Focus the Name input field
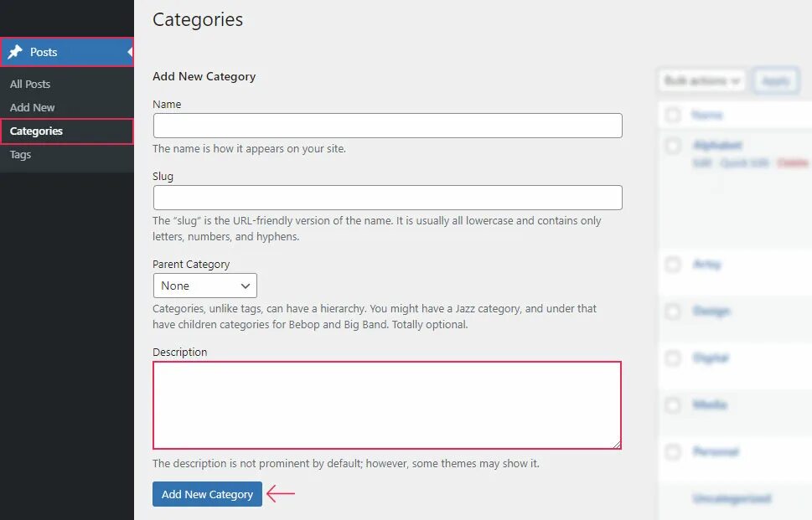The width and height of the screenshot is (812, 520). click(x=387, y=126)
